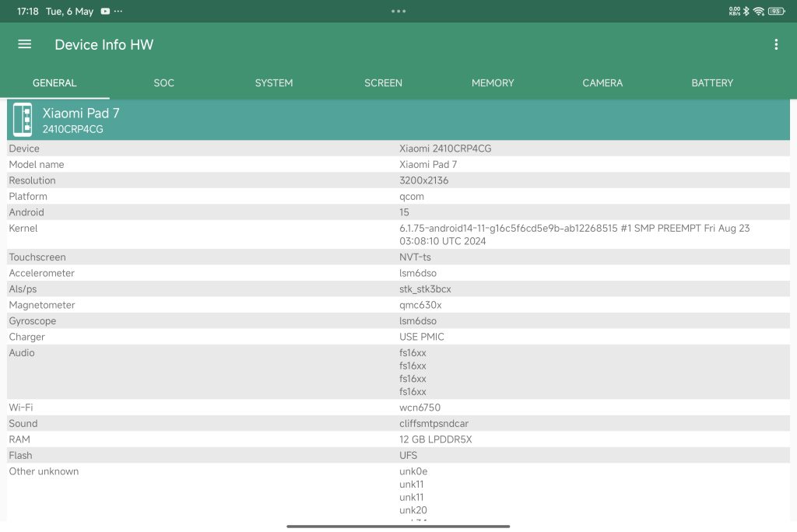Tap the Kernel version value text

[x=574, y=234]
